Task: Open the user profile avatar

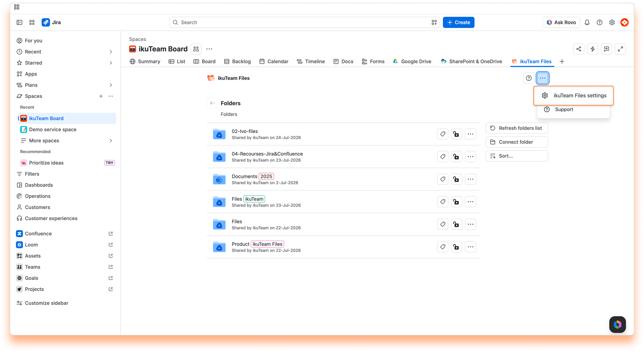Action: click(x=625, y=22)
